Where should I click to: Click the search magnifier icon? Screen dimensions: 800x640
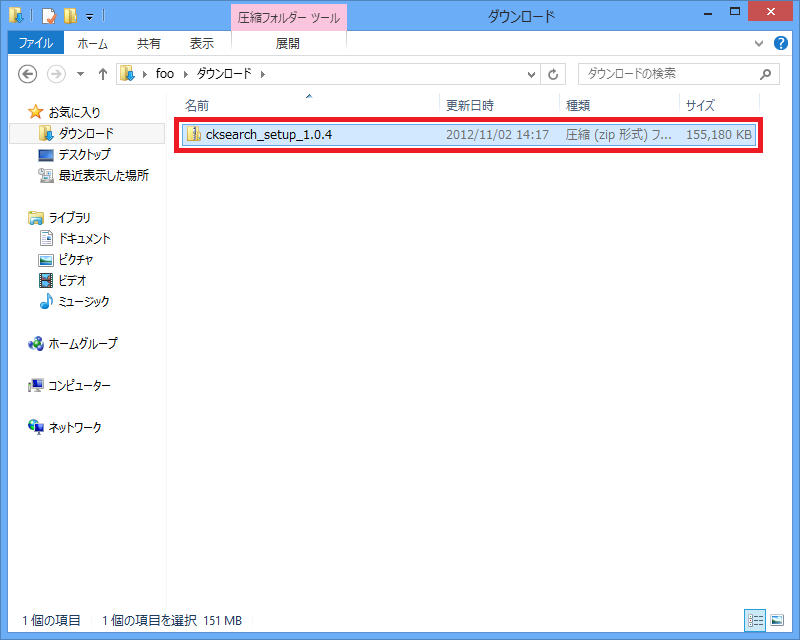point(765,74)
